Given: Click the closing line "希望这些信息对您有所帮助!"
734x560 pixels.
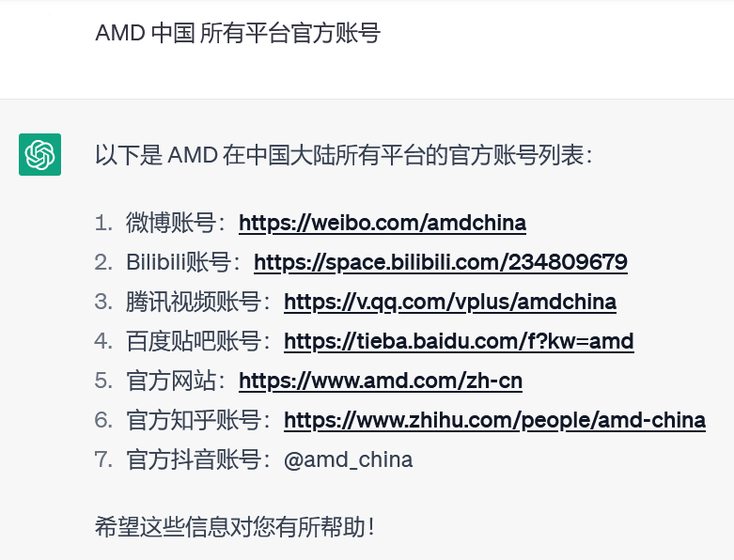Looking at the screenshot, I should click(x=235, y=525).
